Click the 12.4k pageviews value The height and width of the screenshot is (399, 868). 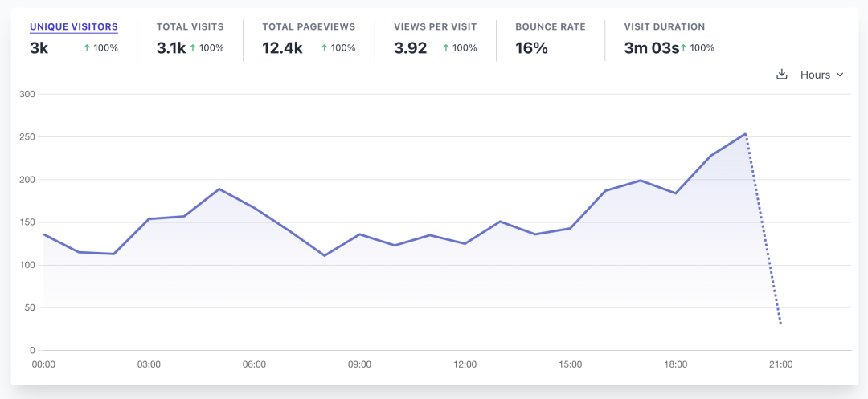[282, 48]
